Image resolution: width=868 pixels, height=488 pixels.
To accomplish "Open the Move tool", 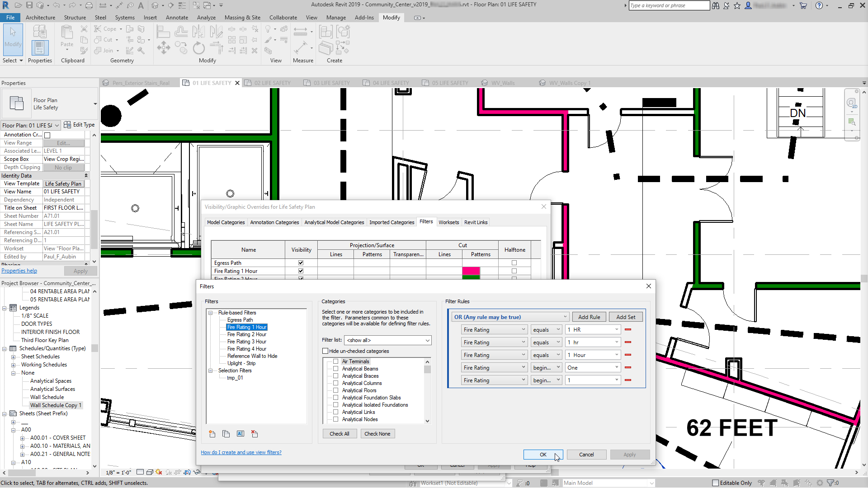I will pos(164,47).
